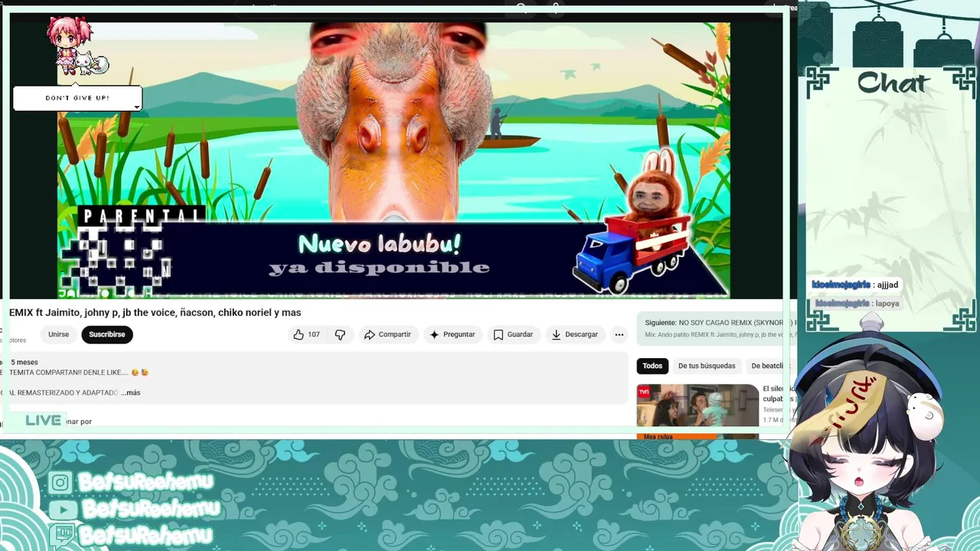Expand the description with ...más

pyautogui.click(x=130, y=393)
